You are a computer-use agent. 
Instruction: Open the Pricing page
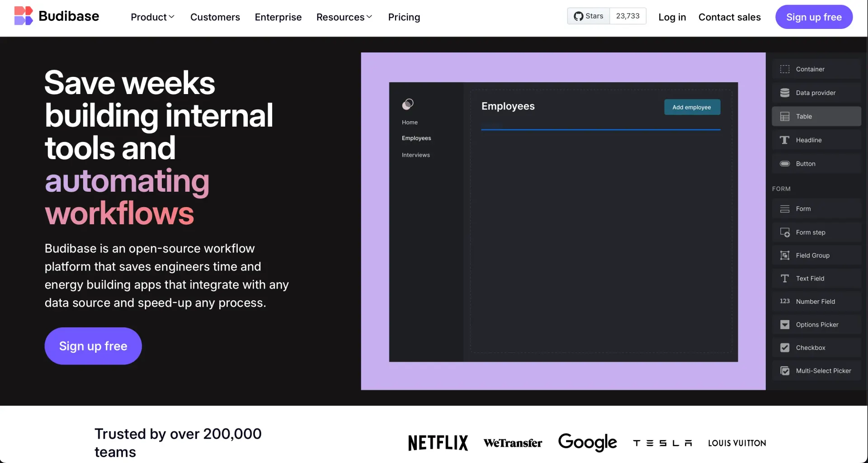(x=404, y=17)
